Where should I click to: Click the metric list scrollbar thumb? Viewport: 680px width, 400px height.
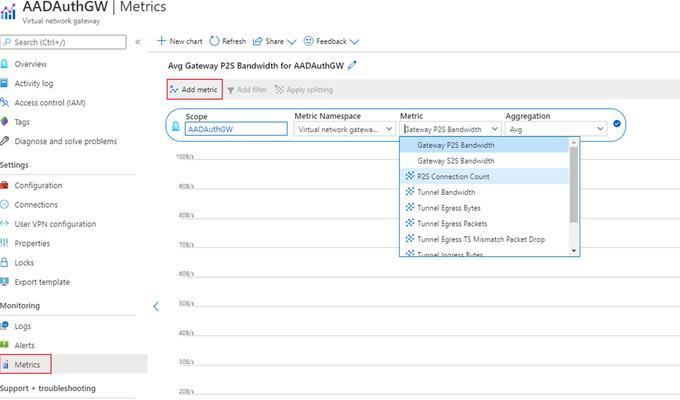573,184
